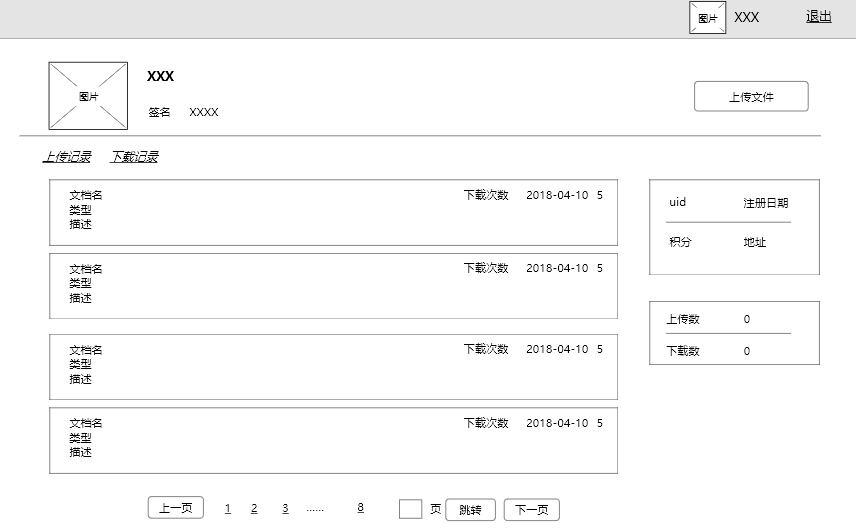Click the XXX username in the top bar
This screenshot has height=529, width=856.
click(x=746, y=17)
